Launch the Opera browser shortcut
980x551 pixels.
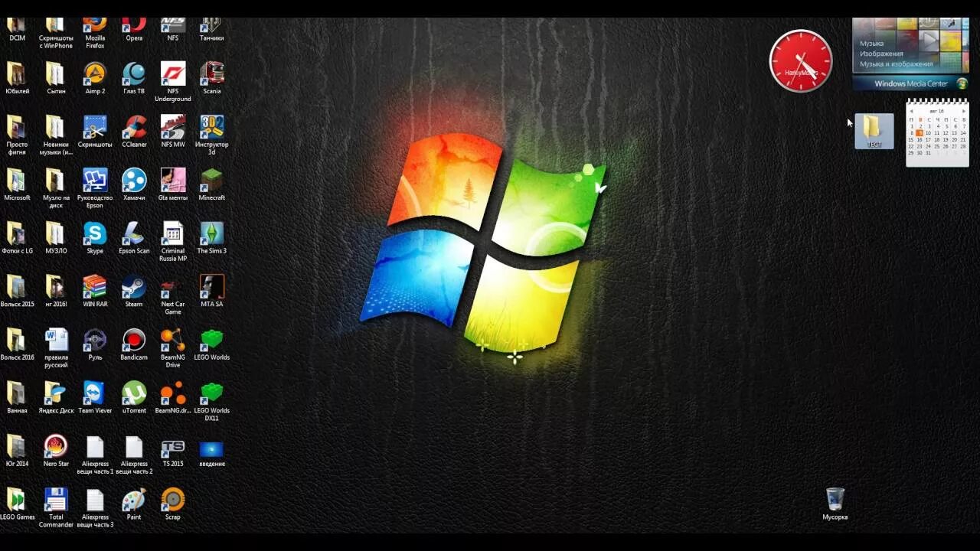tap(134, 30)
